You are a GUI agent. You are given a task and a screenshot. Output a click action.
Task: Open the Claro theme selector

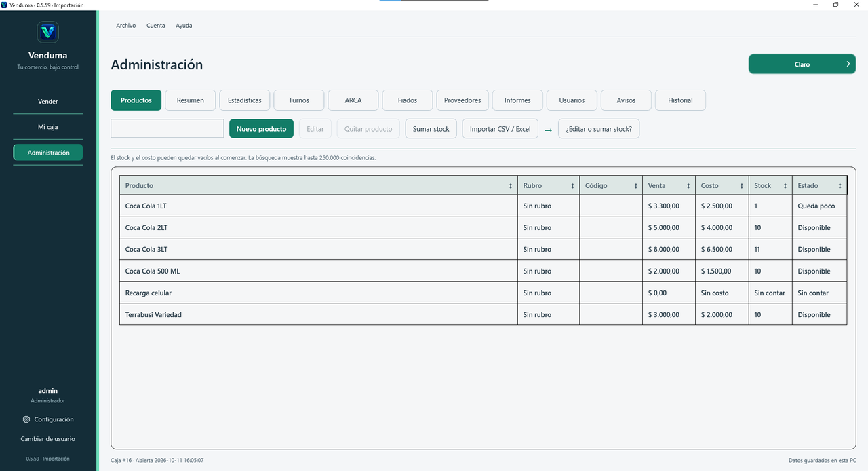point(802,64)
